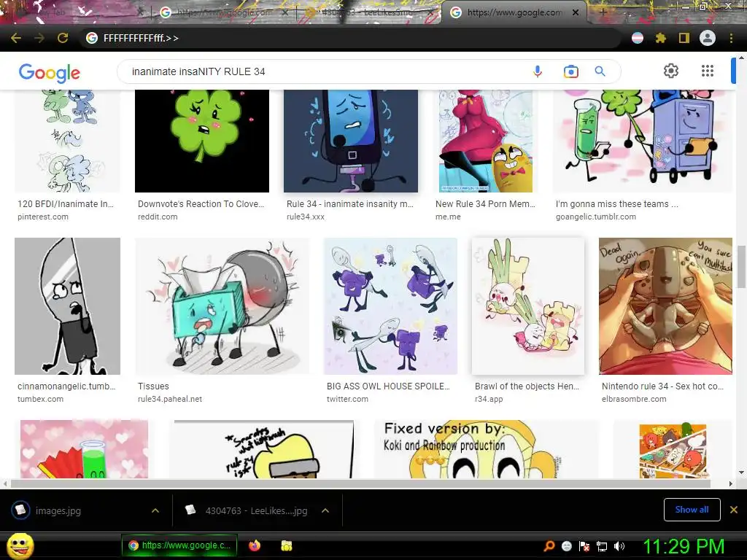
Task: Open the yellow folder taskbar icon
Action: pos(286,545)
